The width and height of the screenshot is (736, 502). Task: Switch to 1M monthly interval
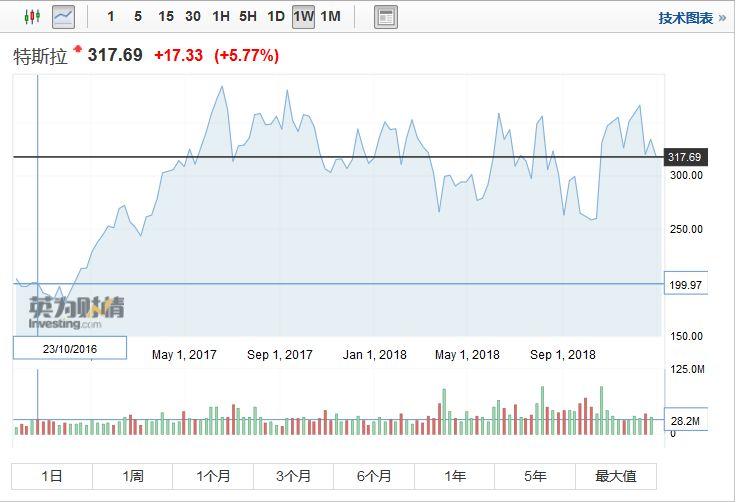tap(330, 17)
